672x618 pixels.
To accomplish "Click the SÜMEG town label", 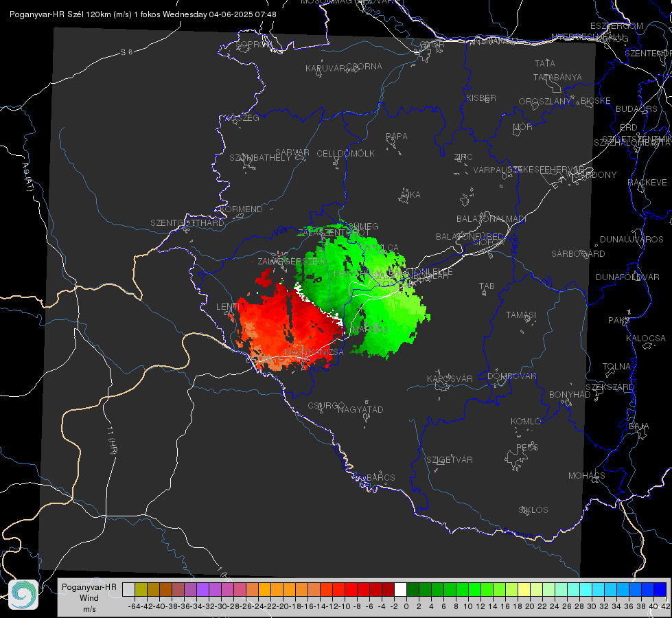I will pyautogui.click(x=363, y=227).
